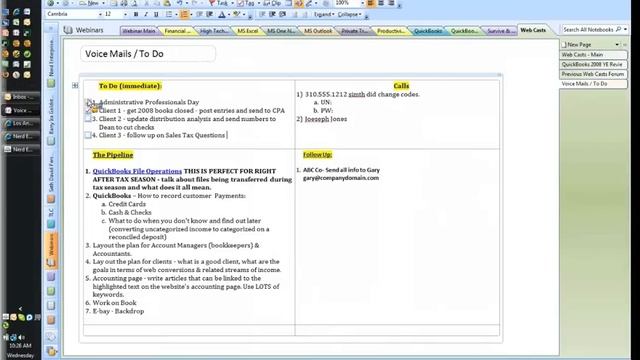Select the Voice Mails / To Do page

pyautogui.click(x=593, y=84)
